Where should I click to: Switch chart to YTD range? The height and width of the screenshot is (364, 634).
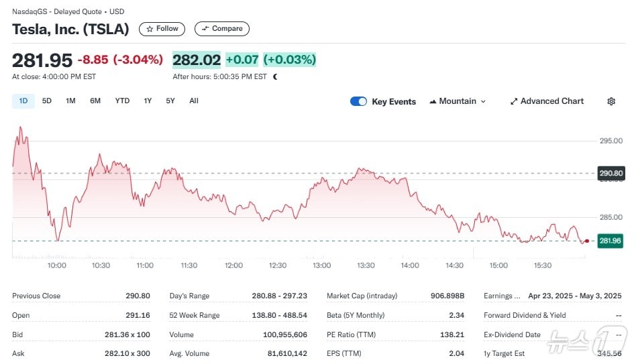tap(122, 101)
